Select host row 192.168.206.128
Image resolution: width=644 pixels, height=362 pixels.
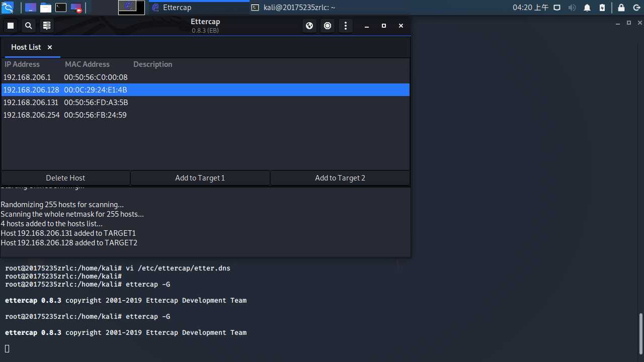205,90
